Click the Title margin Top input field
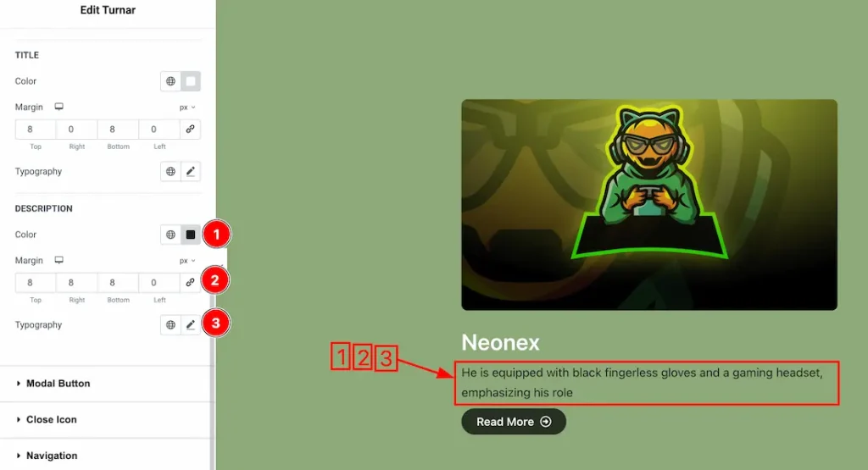Viewport: 868px width, 470px height. (36, 129)
